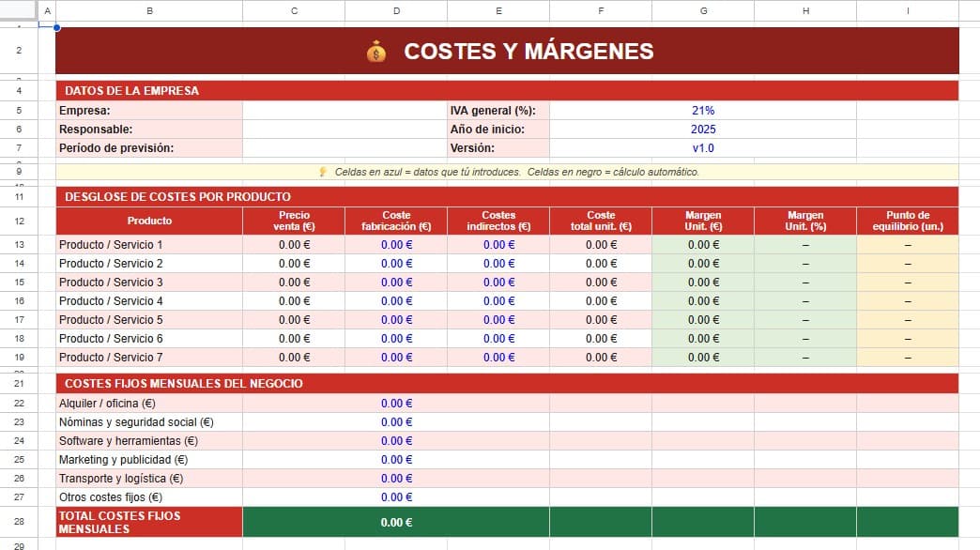Click the empty Empresa value cell
The width and height of the screenshot is (980, 550).
[x=345, y=111]
